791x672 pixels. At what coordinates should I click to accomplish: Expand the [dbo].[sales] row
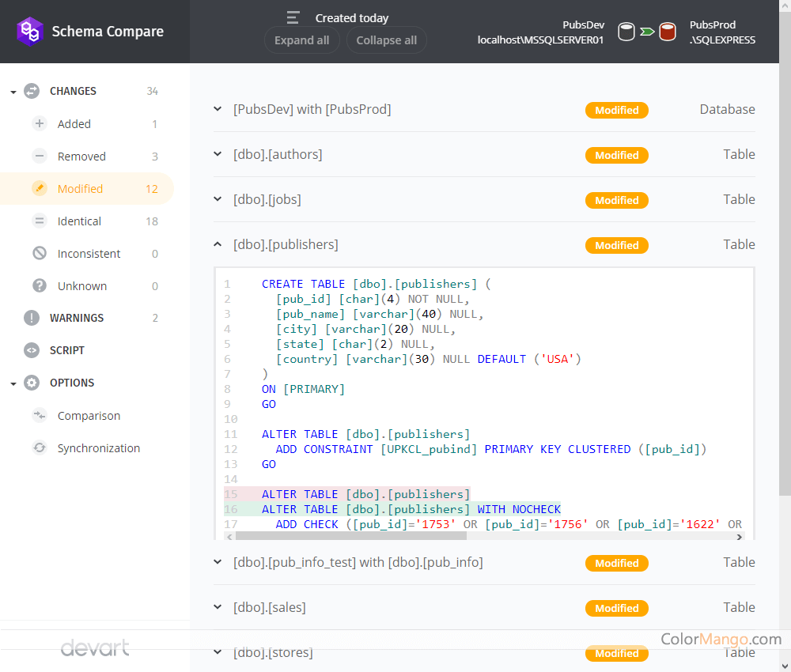pos(218,607)
